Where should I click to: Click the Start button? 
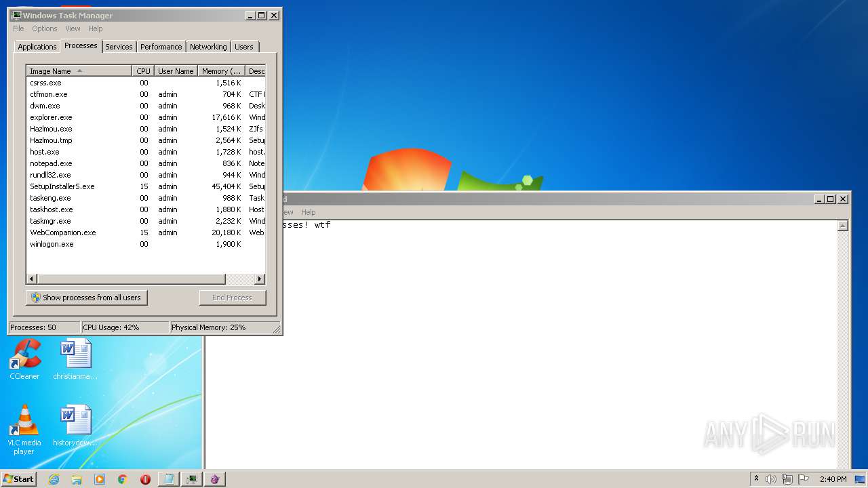[19, 479]
